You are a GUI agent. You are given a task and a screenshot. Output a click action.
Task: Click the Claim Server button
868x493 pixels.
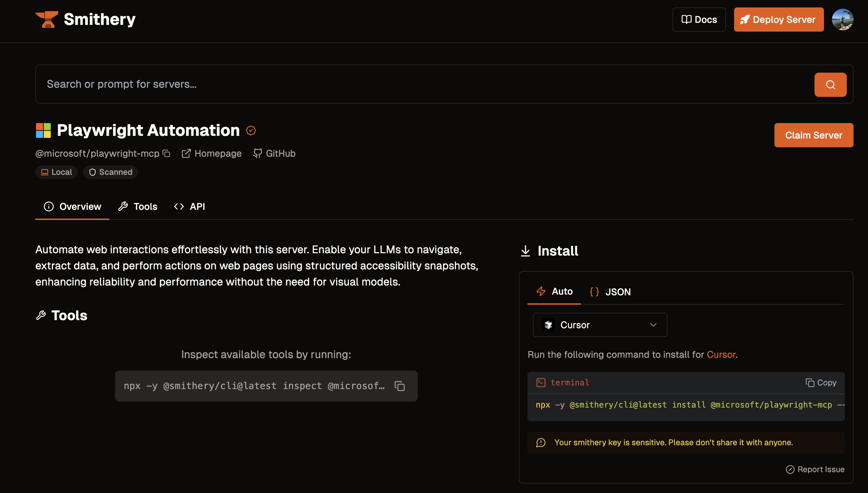pos(813,136)
